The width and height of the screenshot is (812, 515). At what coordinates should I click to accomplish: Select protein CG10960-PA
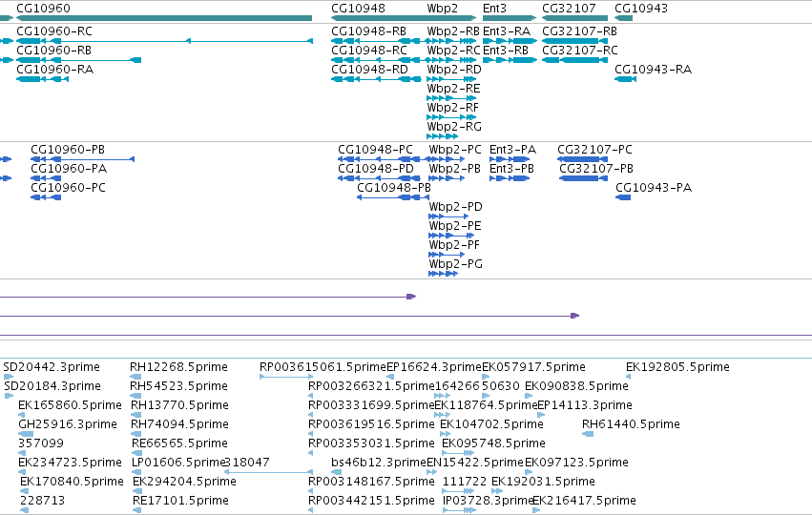pyautogui.click(x=69, y=169)
